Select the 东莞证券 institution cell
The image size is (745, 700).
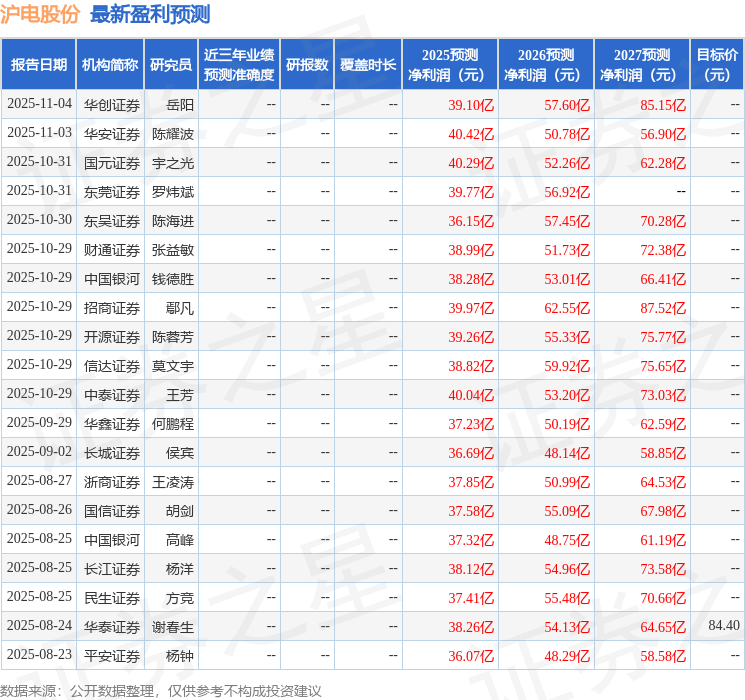point(112,192)
